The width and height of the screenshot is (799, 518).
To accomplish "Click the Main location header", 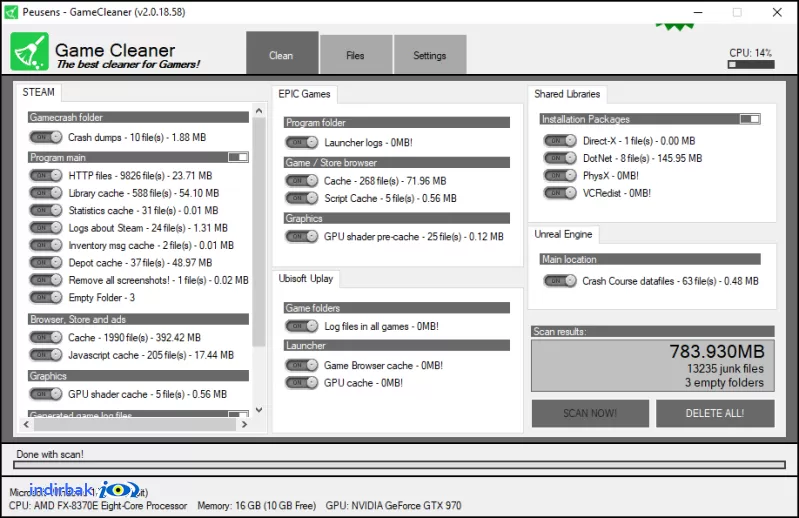I will 650,259.
